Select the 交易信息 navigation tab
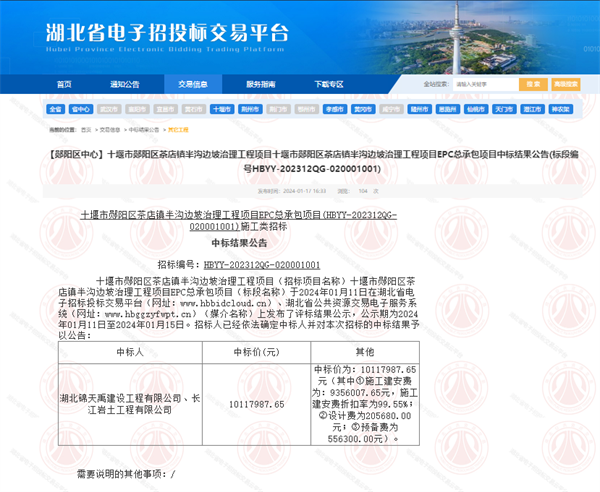Image resolution: width=600 pixels, height=492 pixels. (x=193, y=85)
